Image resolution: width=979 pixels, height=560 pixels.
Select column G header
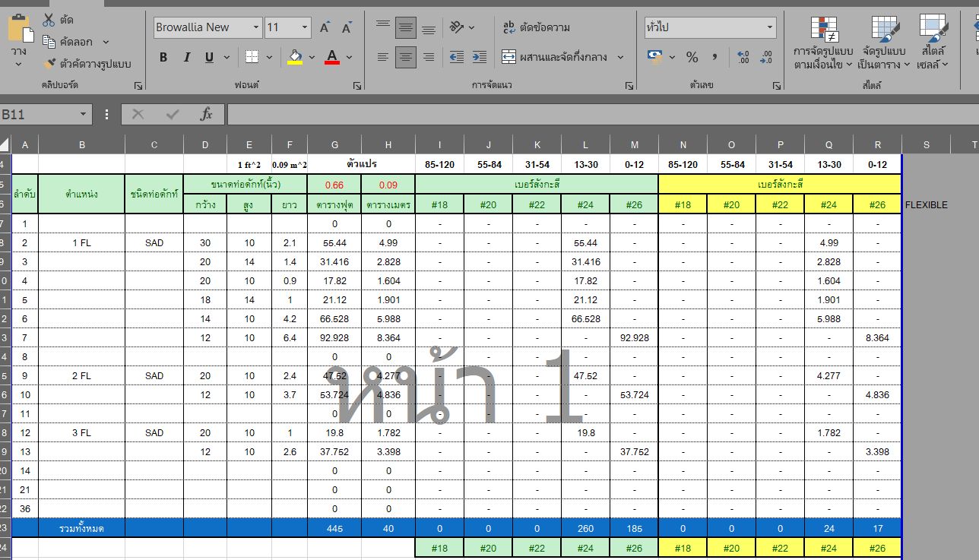(x=334, y=144)
